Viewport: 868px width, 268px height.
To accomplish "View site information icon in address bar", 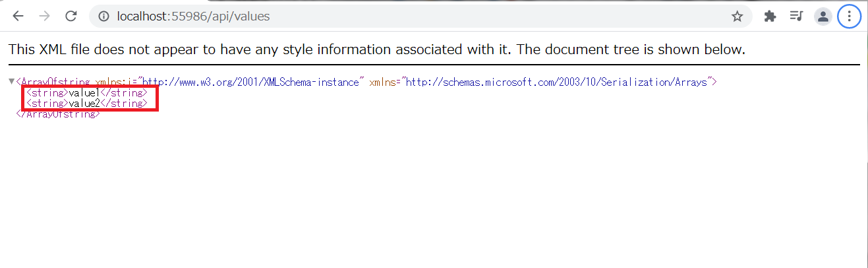I will coord(103,17).
